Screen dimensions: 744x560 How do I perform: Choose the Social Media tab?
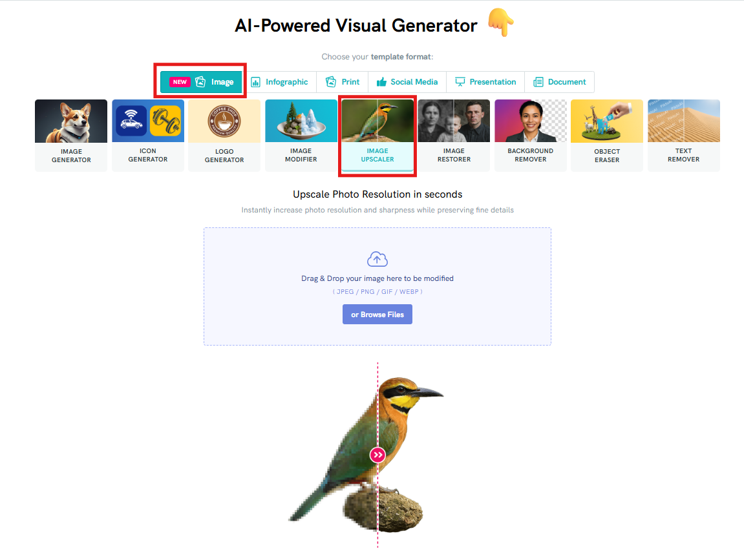[x=407, y=82]
